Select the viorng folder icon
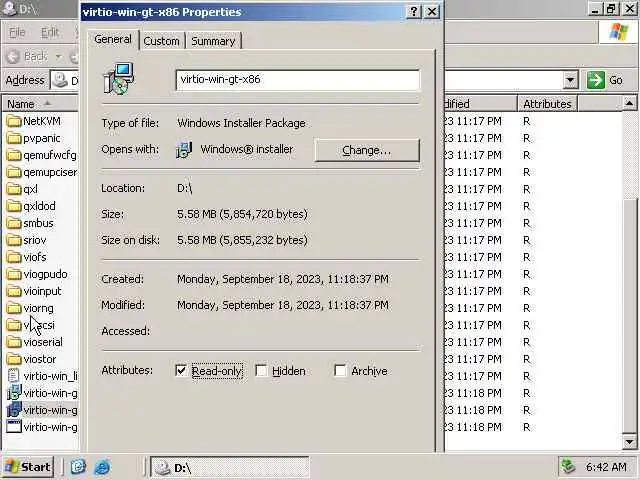 (x=14, y=308)
